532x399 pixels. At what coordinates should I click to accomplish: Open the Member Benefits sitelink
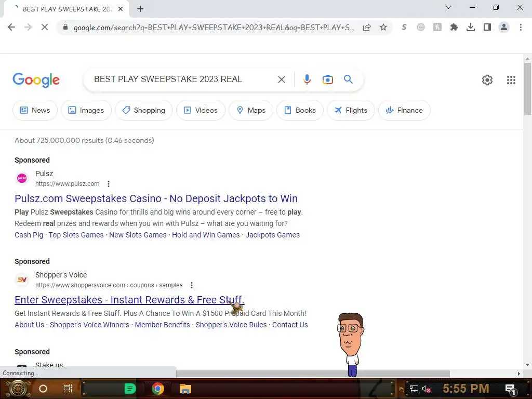[163, 325]
